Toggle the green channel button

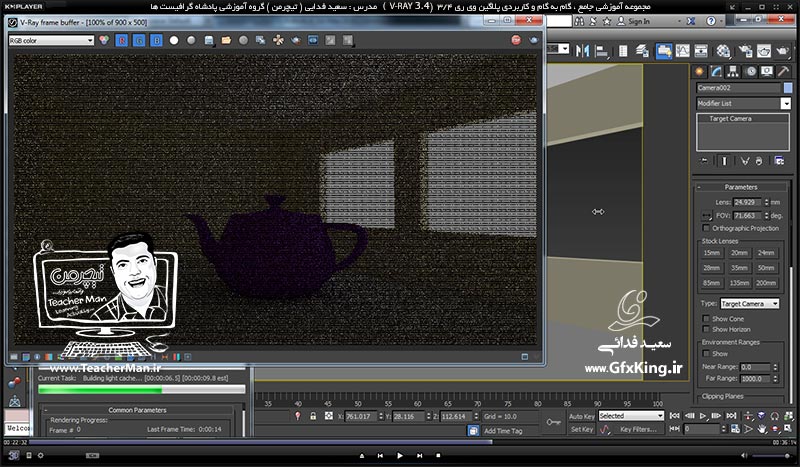click(x=139, y=40)
